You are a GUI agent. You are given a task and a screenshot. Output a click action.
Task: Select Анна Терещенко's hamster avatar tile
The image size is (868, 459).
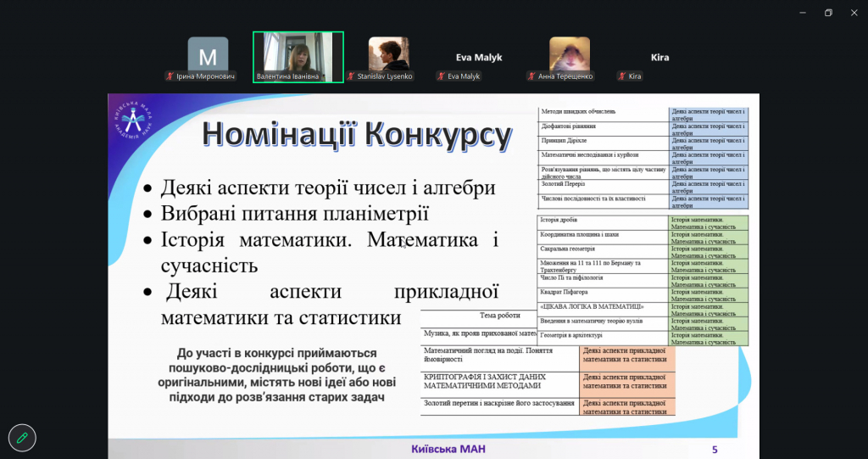tap(570, 53)
